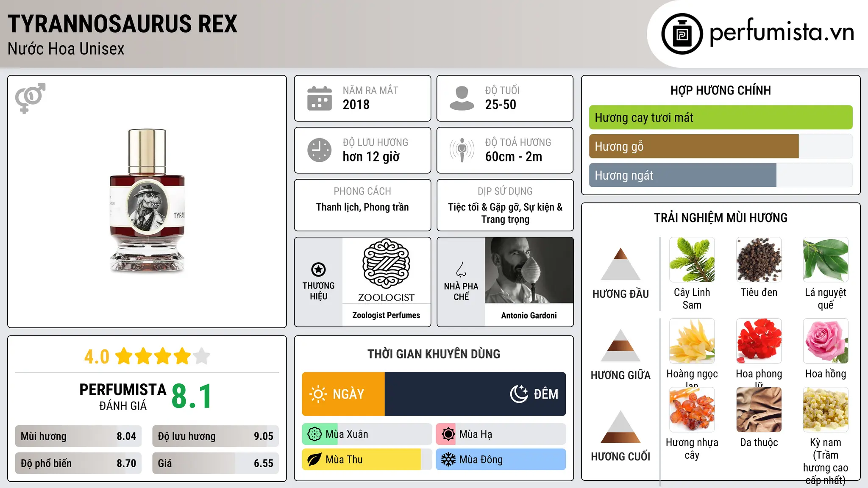Click the Độ phổ biến 8.70 score bar
Image resolution: width=868 pixels, height=488 pixels.
pos(78,463)
